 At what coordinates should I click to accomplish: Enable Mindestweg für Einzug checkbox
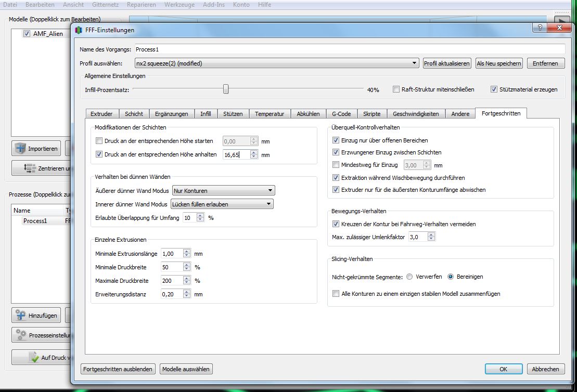pos(336,164)
